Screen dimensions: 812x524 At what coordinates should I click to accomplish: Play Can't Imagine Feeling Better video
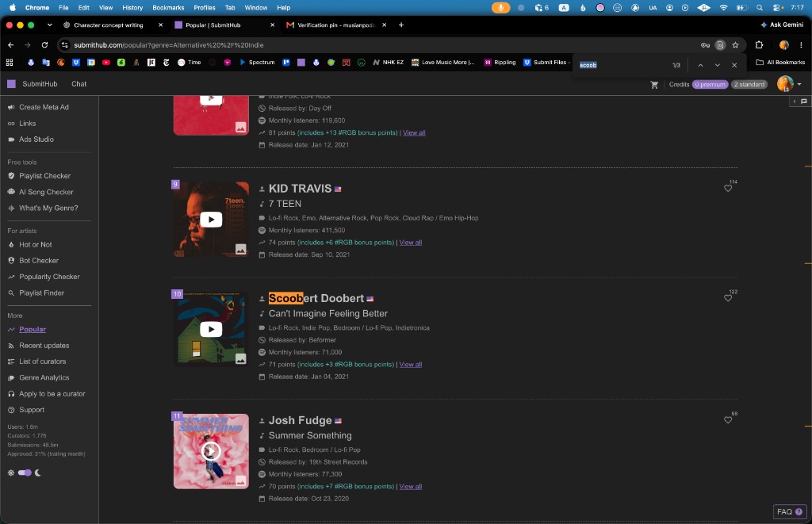click(x=211, y=329)
